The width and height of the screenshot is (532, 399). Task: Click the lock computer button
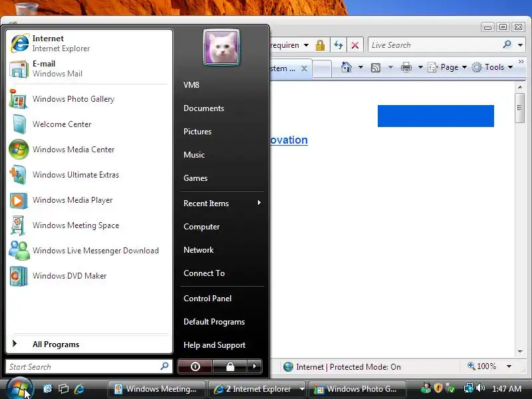point(230,366)
